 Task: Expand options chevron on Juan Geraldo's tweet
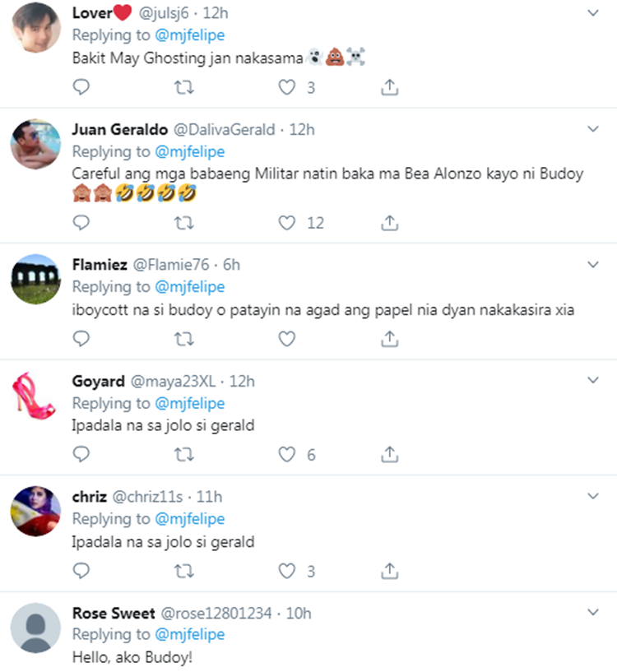[x=592, y=129]
